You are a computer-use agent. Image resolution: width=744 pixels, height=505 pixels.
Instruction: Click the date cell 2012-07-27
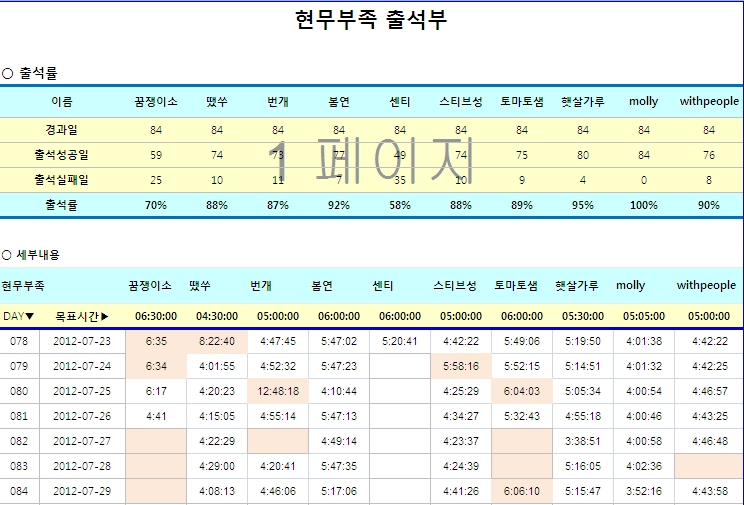pyautogui.click(x=82, y=441)
